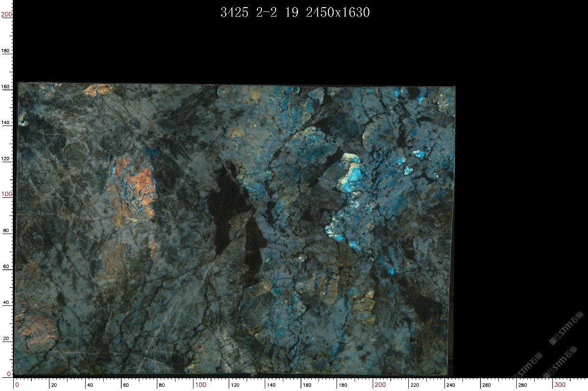Pick the 160 mark on the vertical ruler
This screenshot has width=588, height=391.
(6, 87)
